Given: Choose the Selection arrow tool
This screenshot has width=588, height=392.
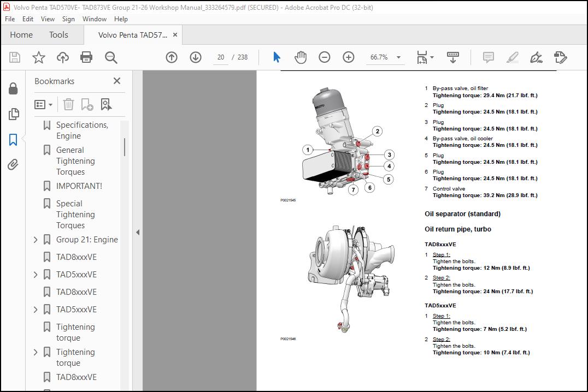Looking at the screenshot, I should [x=277, y=57].
